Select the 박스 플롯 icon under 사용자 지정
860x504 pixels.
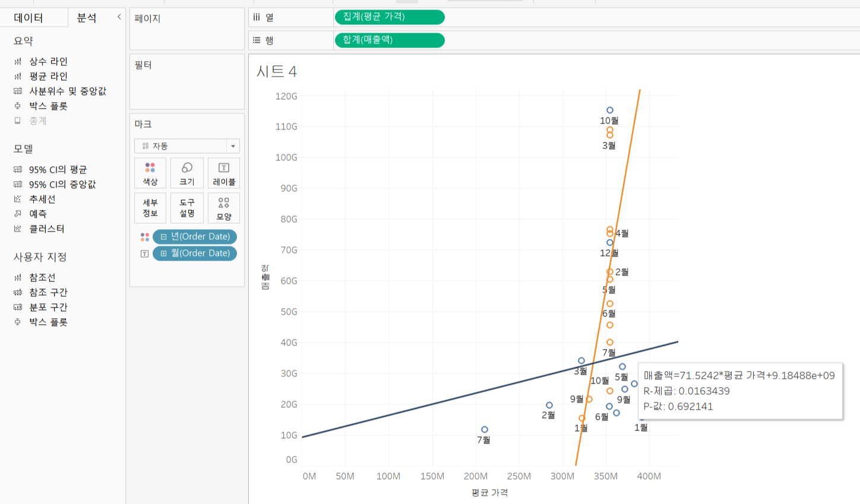[x=18, y=322]
